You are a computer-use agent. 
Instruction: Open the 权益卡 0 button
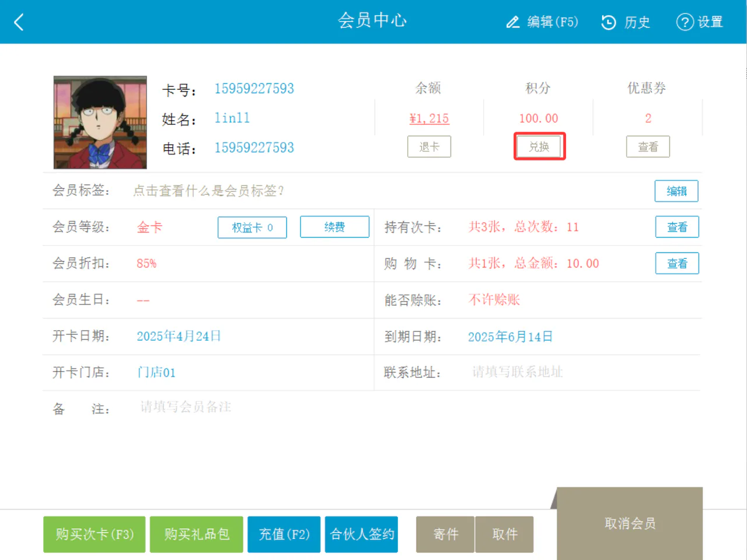[x=252, y=228]
